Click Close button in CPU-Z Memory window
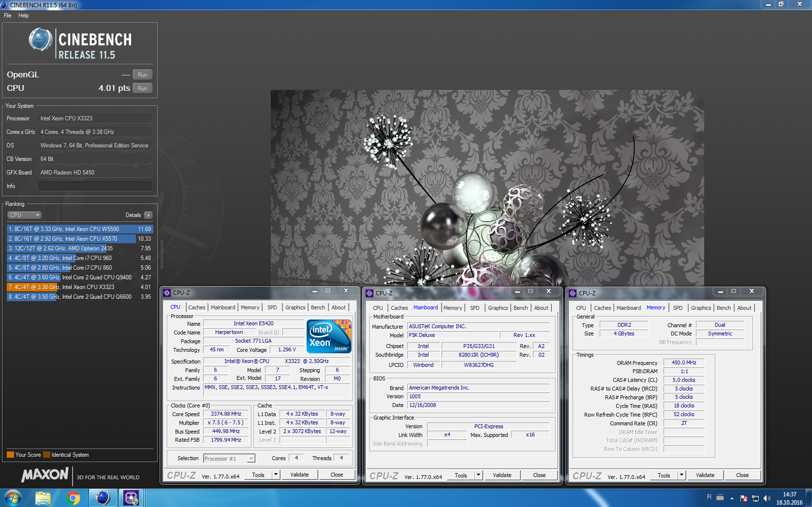812x507 pixels. pyautogui.click(x=742, y=475)
